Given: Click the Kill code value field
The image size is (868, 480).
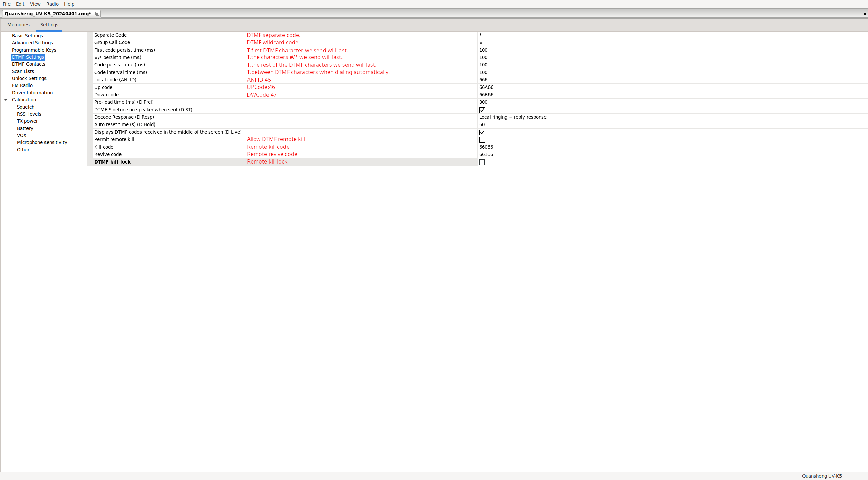Looking at the screenshot, I should pyautogui.click(x=486, y=147).
